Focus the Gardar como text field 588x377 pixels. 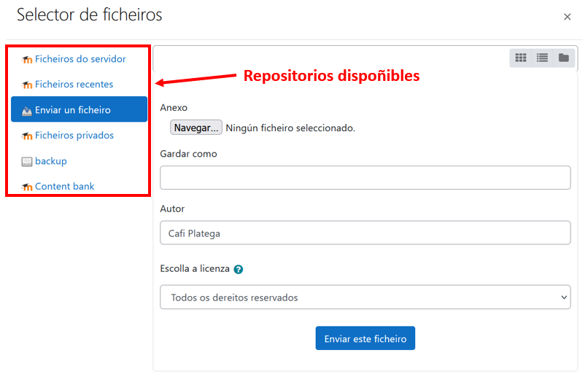click(365, 178)
